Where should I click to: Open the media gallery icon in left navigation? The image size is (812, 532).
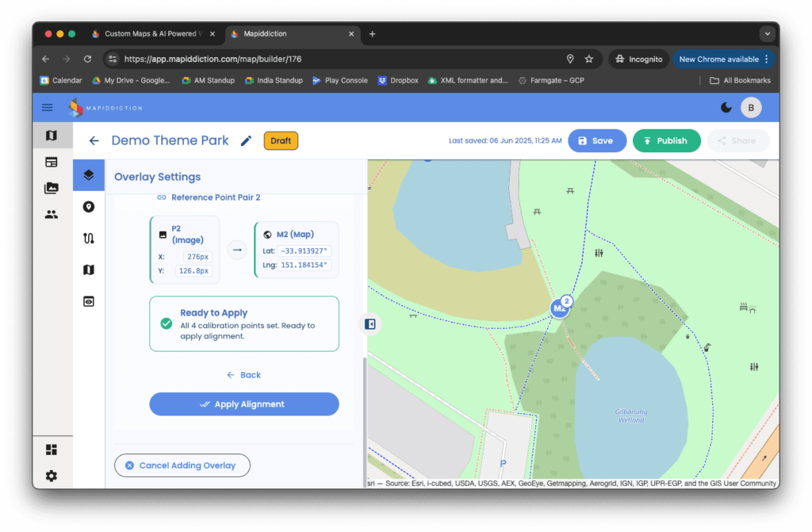51,188
